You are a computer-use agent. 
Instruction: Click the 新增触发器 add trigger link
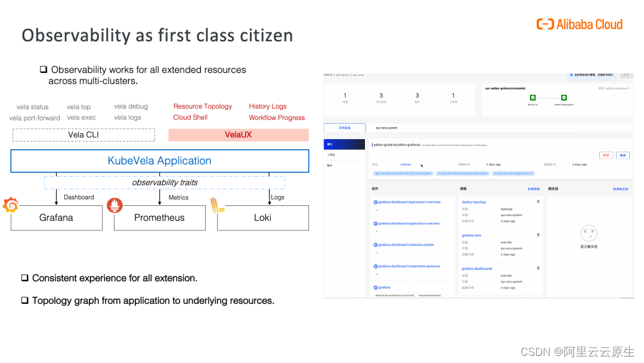coord(620,189)
